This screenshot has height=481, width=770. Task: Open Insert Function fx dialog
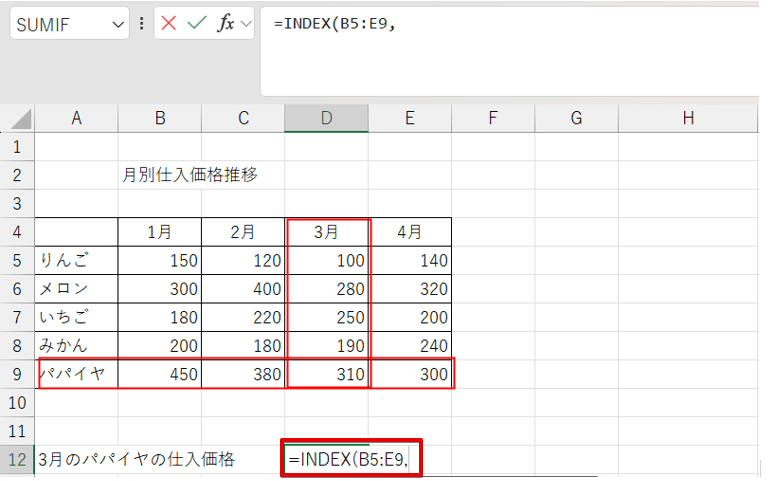(225, 23)
